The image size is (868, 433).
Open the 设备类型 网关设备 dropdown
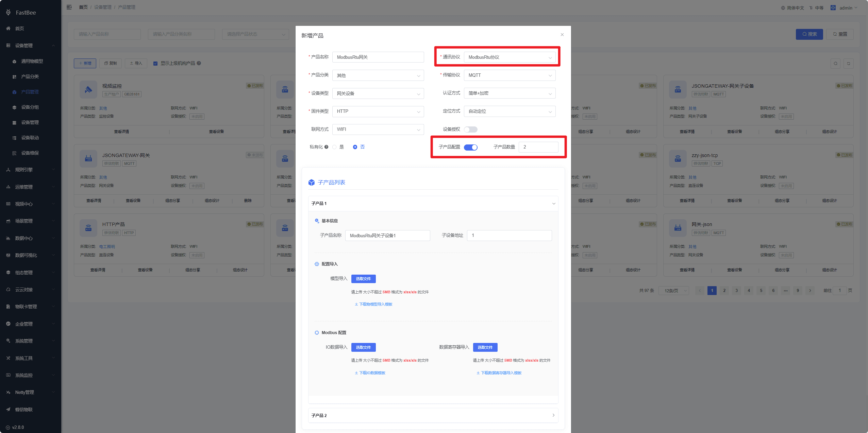coord(378,93)
